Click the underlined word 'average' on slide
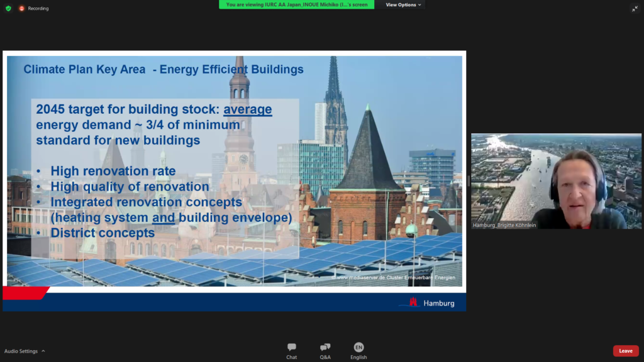This screenshot has width=644, height=362. pos(248,109)
